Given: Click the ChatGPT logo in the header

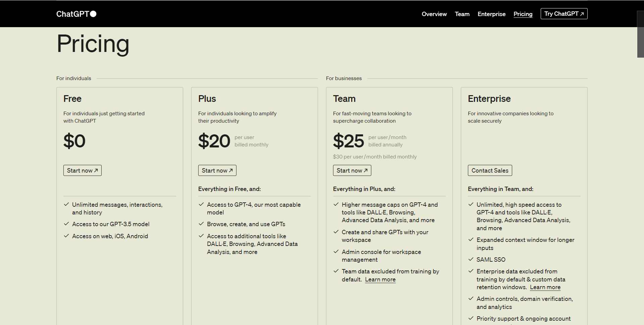Looking at the screenshot, I should coord(76,14).
